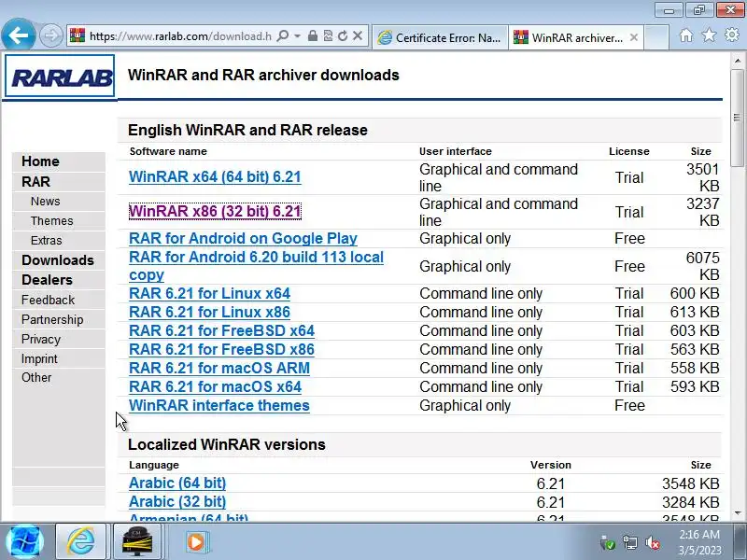The image size is (747, 560).
Task: Open the Feedback sidebar link
Action: coord(49,300)
